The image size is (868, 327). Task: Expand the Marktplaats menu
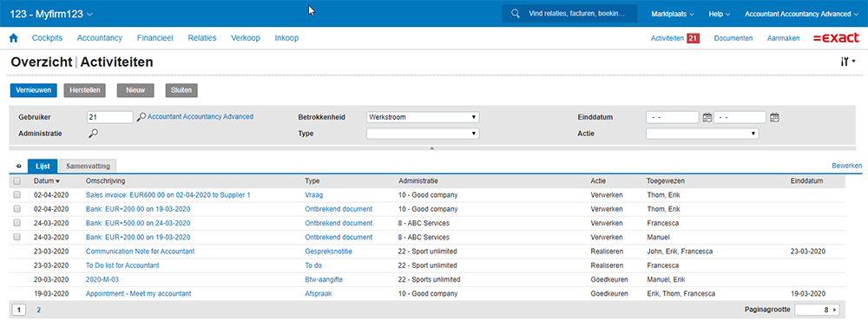coord(673,14)
